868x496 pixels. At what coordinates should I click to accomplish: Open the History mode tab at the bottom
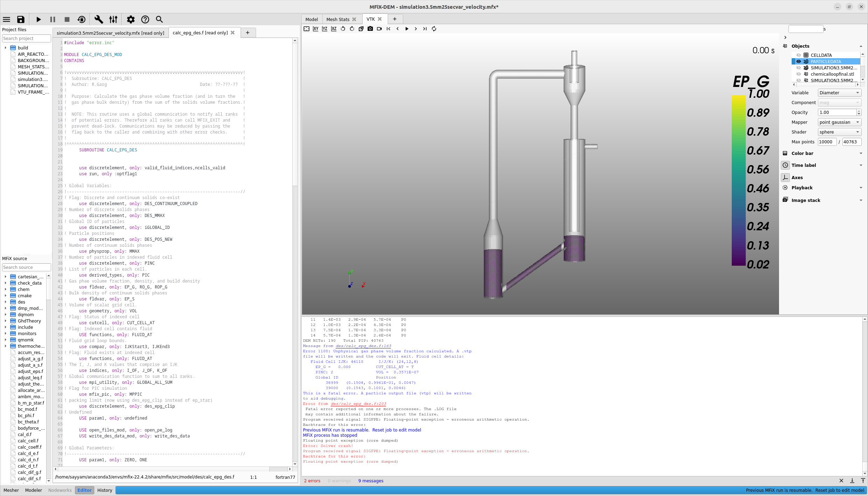105,490
